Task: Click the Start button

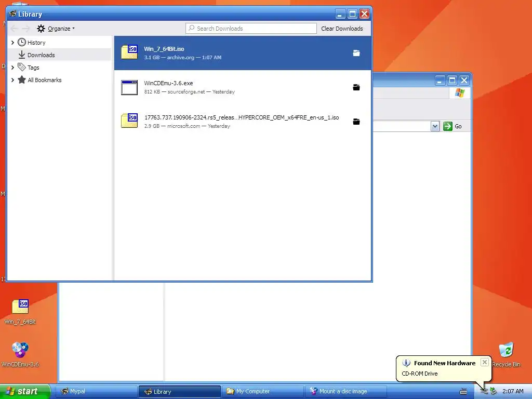Action: [x=25, y=391]
